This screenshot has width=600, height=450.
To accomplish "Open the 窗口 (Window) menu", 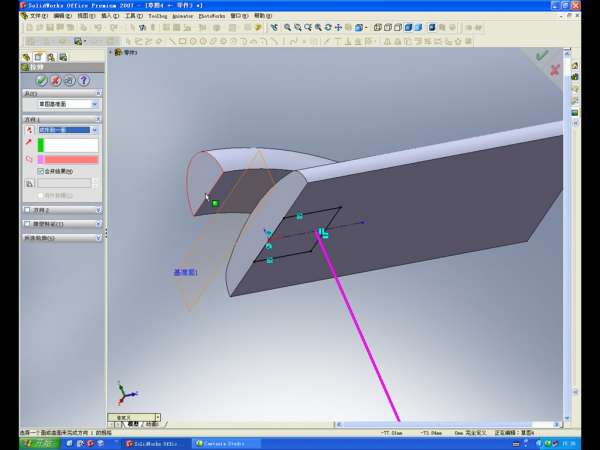I will tap(239, 16).
